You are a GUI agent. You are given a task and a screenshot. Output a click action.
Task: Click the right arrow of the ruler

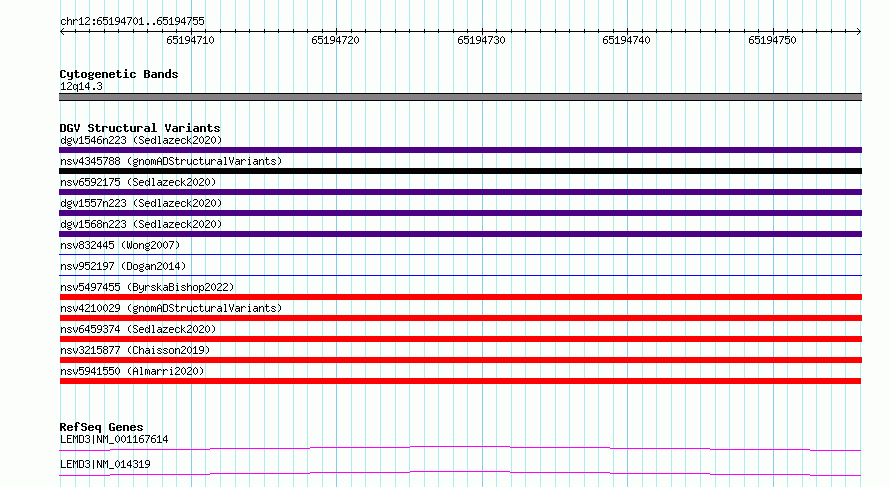click(x=859, y=32)
